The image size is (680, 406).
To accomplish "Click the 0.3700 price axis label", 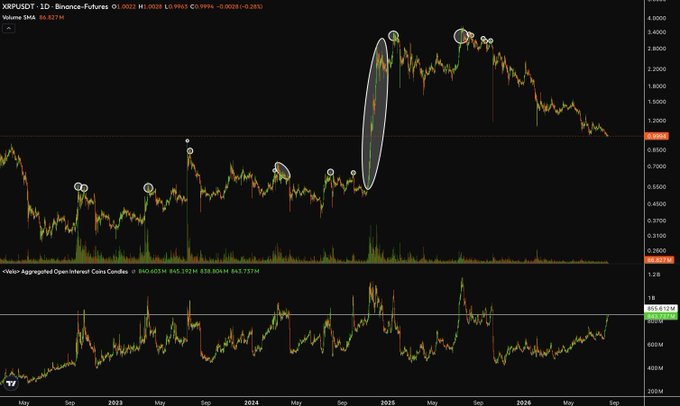I will [657, 221].
